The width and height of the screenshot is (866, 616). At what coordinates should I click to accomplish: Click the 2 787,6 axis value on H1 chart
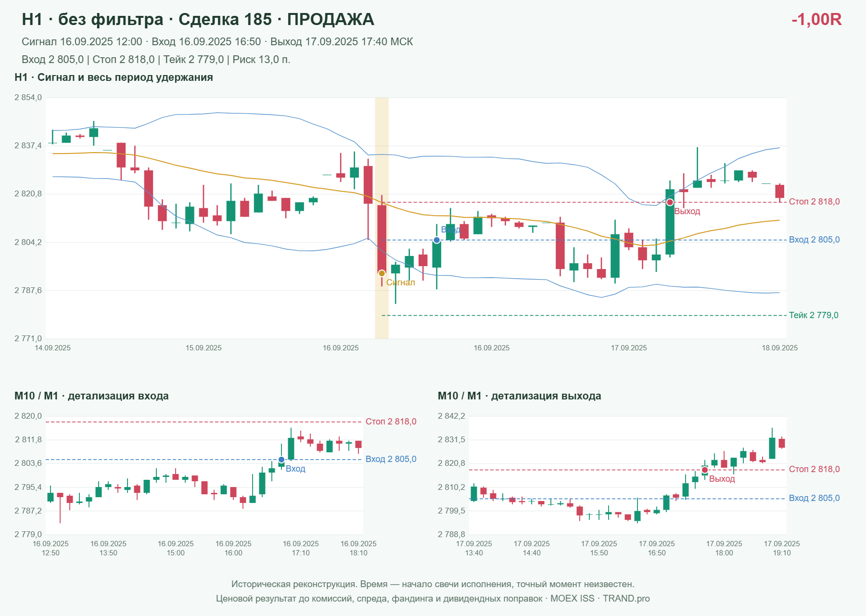coord(28,291)
